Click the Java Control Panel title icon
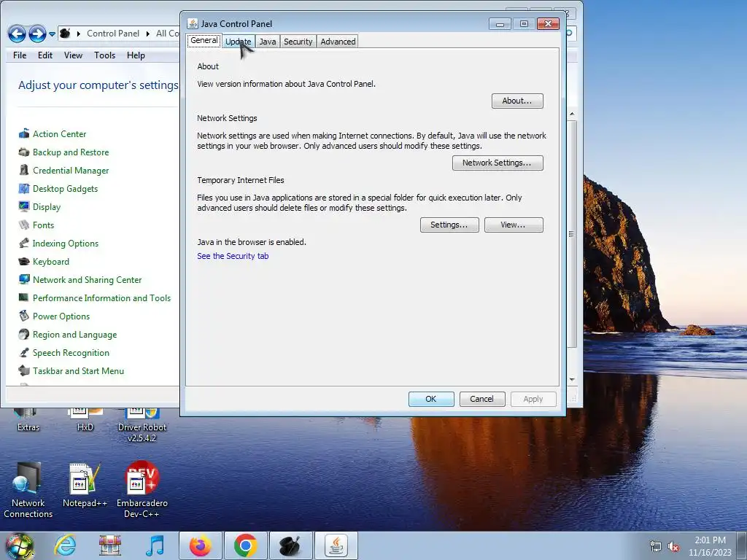Viewport: 747px width, 560px height. pyautogui.click(x=193, y=23)
